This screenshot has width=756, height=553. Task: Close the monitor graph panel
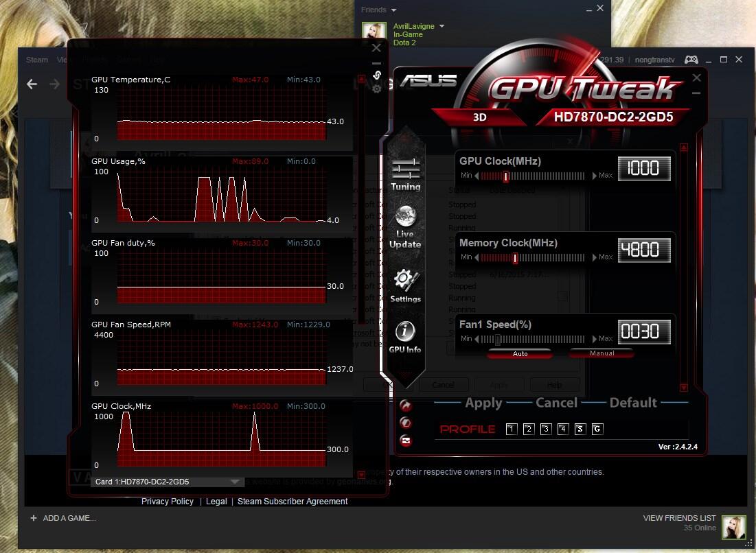376,48
